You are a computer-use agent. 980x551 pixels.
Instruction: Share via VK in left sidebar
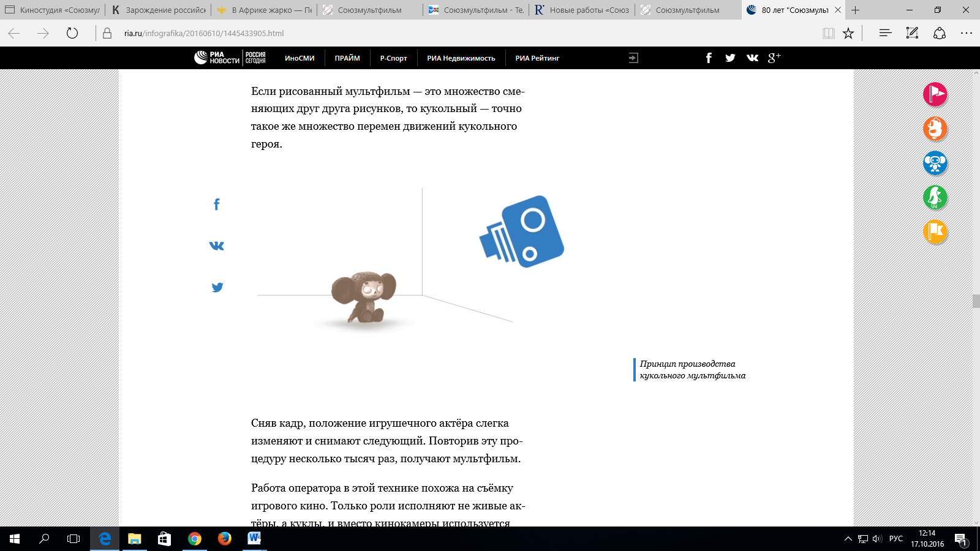pyautogui.click(x=217, y=246)
